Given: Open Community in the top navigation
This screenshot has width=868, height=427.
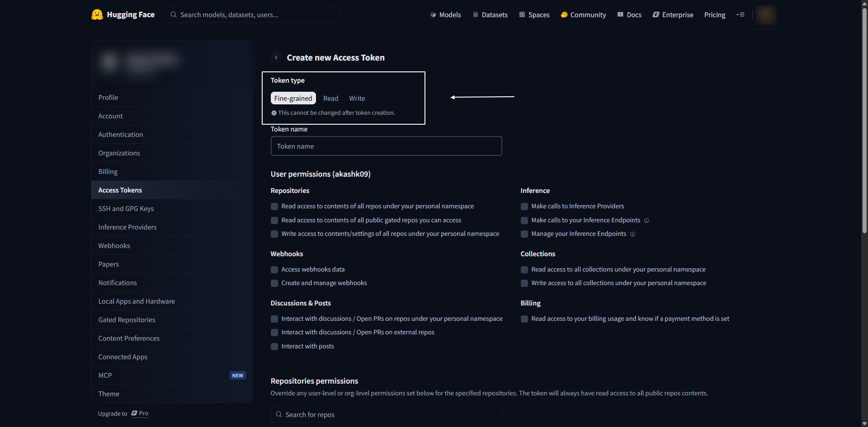Looking at the screenshot, I should [583, 14].
